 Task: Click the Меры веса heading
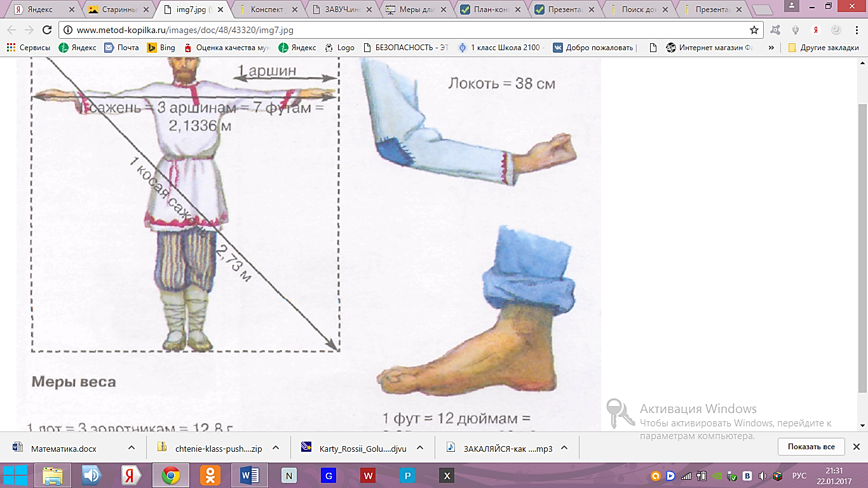click(x=74, y=382)
